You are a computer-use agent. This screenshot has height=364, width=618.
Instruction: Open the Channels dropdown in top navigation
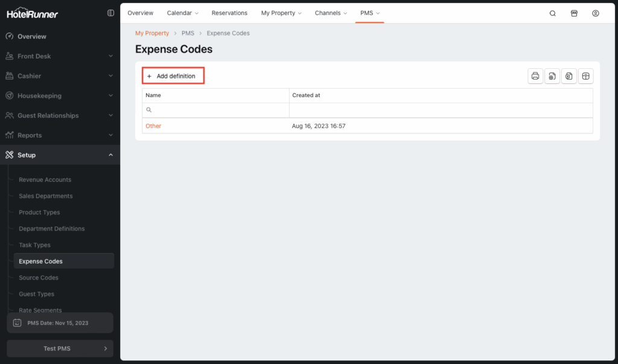click(331, 13)
